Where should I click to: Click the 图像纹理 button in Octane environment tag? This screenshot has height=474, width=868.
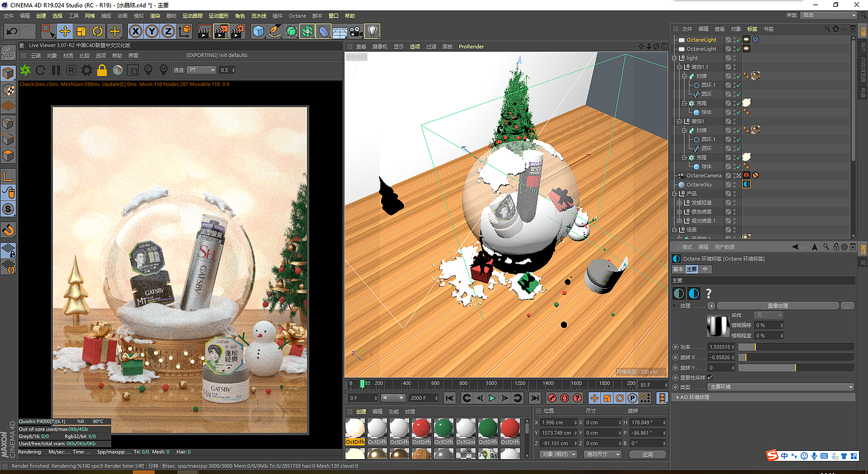click(x=778, y=306)
